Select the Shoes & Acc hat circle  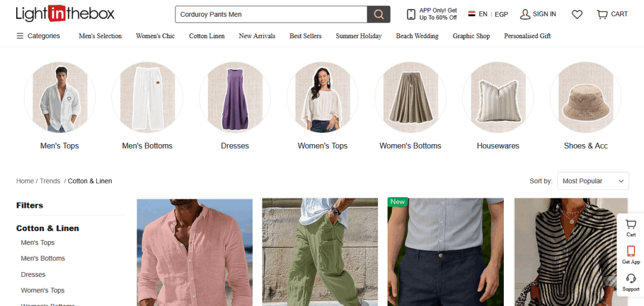586,98
